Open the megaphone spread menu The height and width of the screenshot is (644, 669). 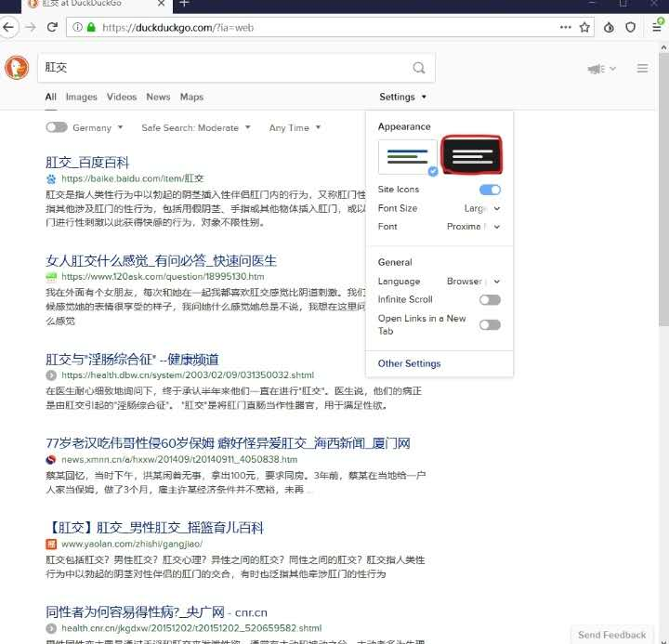[x=601, y=69]
